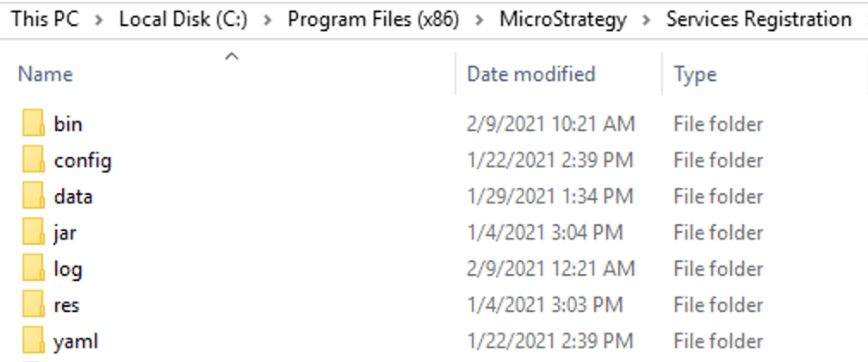Screen dimensions: 868x362
Task: Click the Type column header
Action: pos(696,75)
